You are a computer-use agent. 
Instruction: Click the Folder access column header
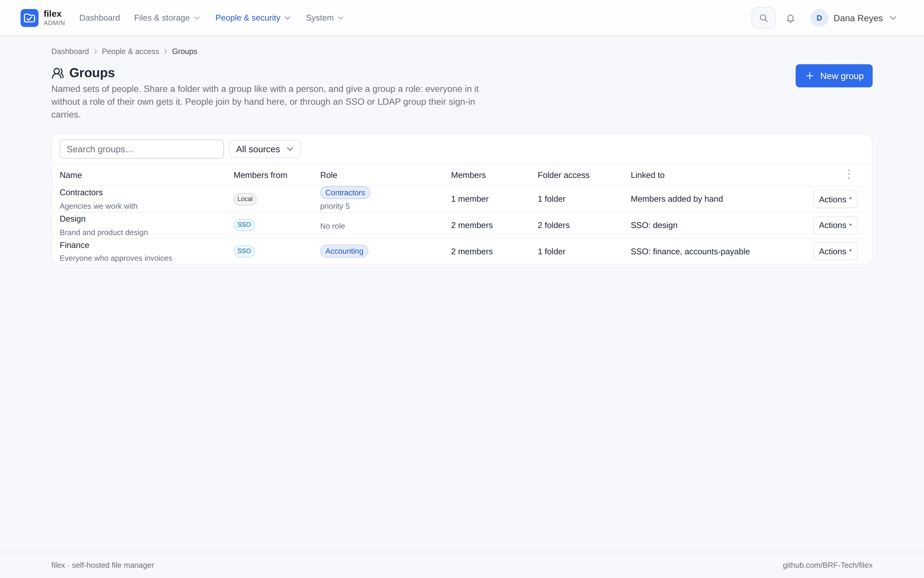564,175
